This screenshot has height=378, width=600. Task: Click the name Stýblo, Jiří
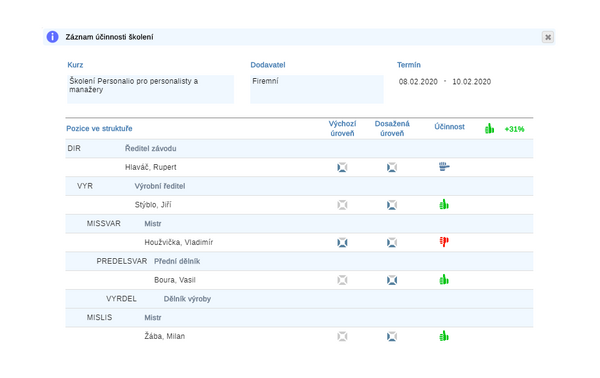(x=153, y=205)
